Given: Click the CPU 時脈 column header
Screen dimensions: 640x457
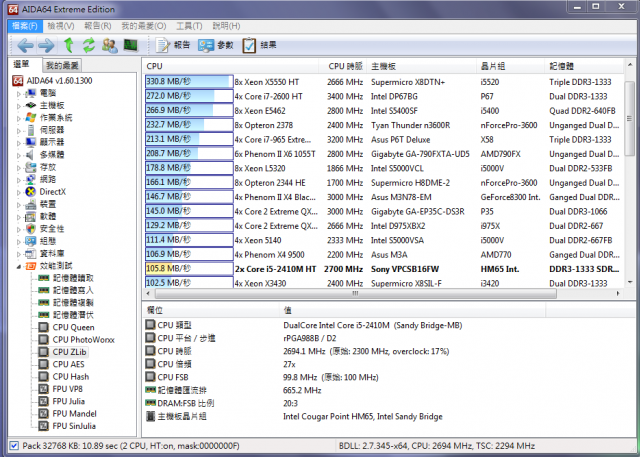Looking at the screenshot, I should click(x=343, y=66).
